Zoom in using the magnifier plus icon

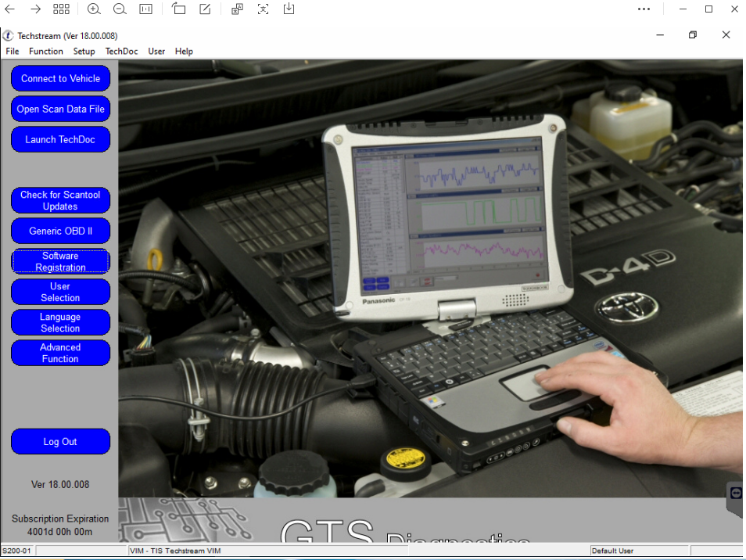94,9
